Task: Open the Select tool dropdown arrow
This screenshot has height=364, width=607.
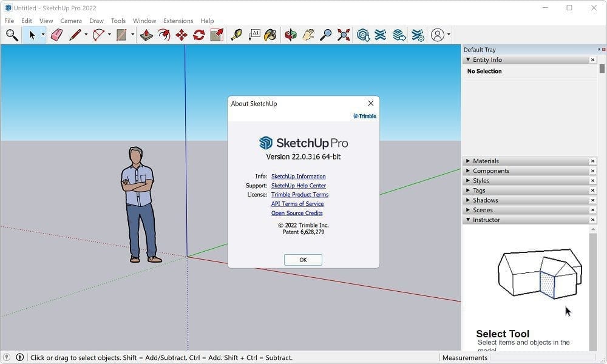Action: click(43, 35)
